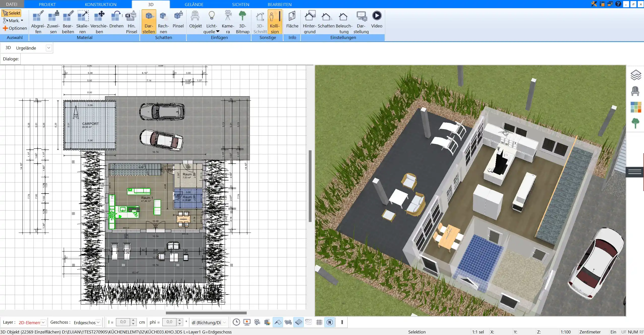Click the Video play icon
The width and height of the screenshot is (644, 335).
click(377, 16)
